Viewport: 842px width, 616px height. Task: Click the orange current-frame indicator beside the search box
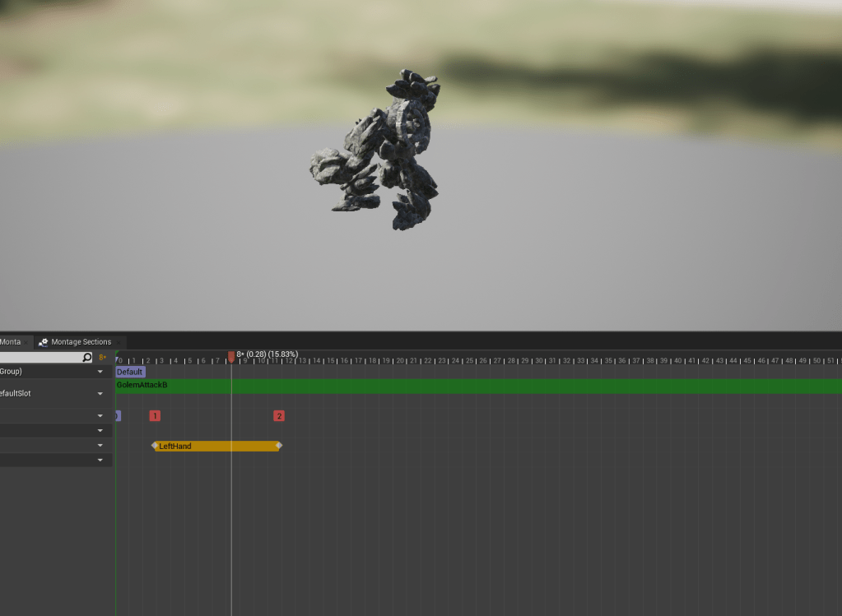(x=103, y=358)
